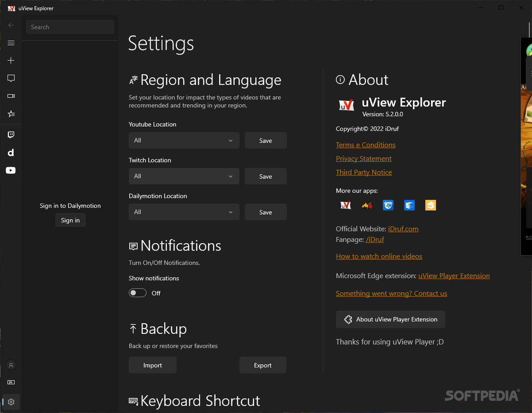Click the Version: 5.2.0.0 text
The width and height of the screenshot is (532, 413).
click(x=383, y=114)
